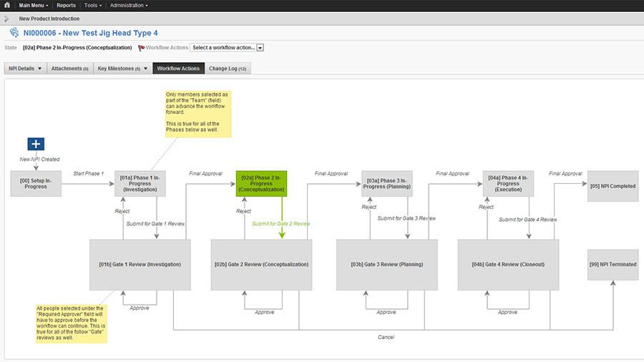
Task: Click the green [02a] Phase 2 In-Progress node
Action: [261, 183]
